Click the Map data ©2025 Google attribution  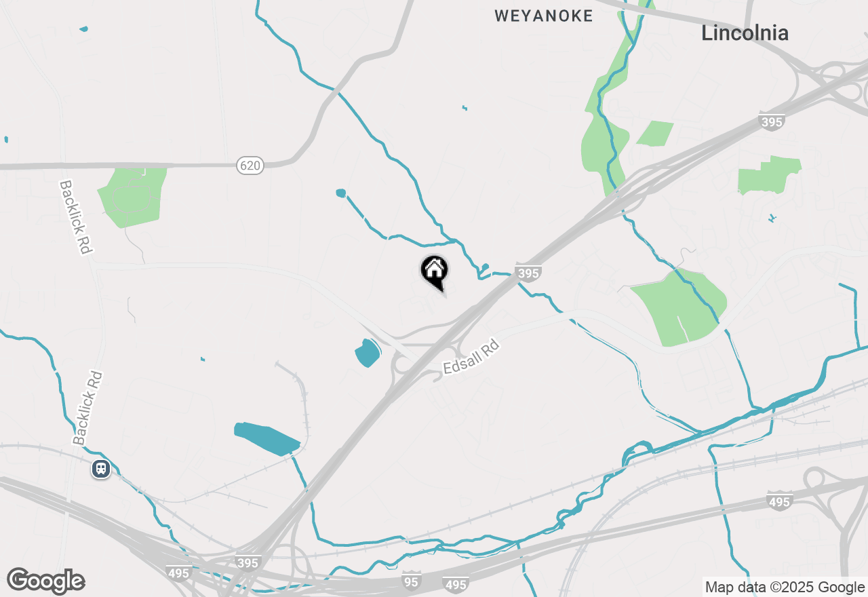pos(785,588)
